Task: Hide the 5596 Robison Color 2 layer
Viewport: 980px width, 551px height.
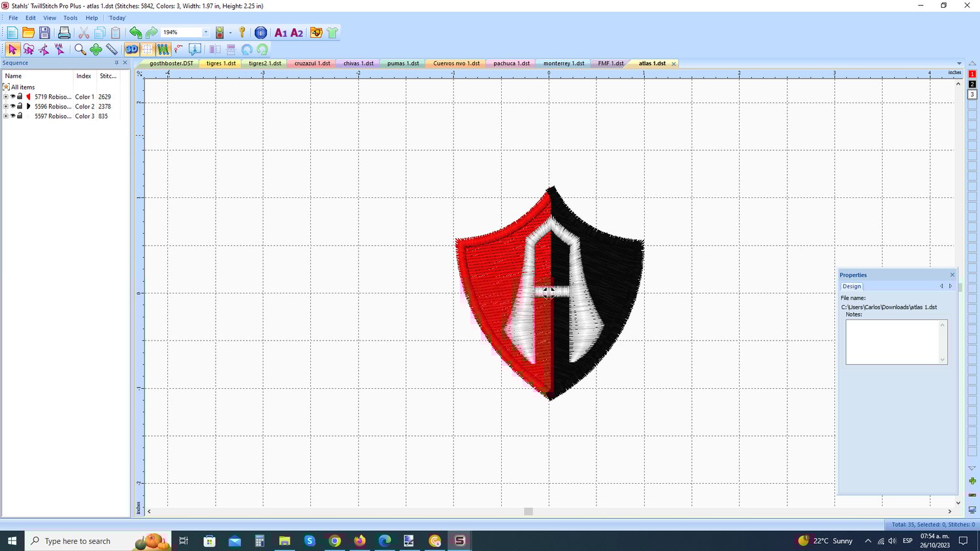Action: click(x=12, y=107)
